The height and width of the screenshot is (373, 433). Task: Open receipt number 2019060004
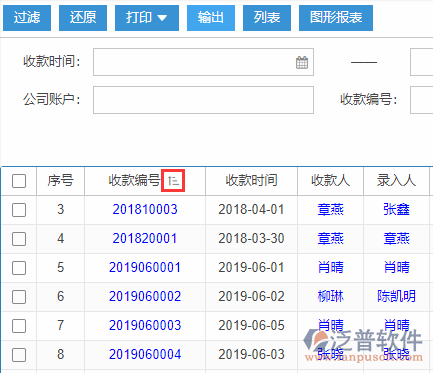click(145, 354)
